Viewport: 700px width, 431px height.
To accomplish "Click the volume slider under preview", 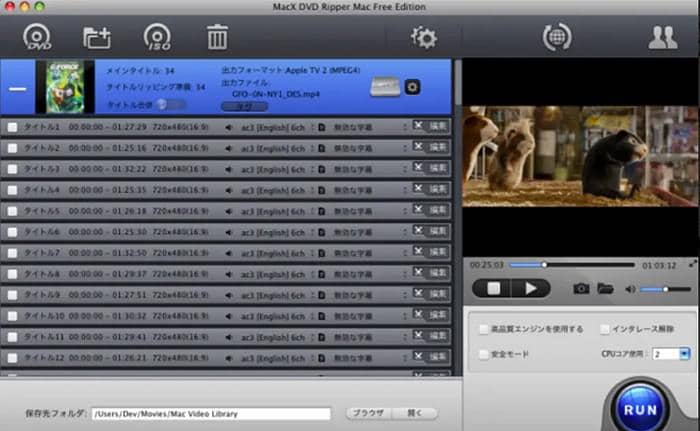I will [x=665, y=289].
